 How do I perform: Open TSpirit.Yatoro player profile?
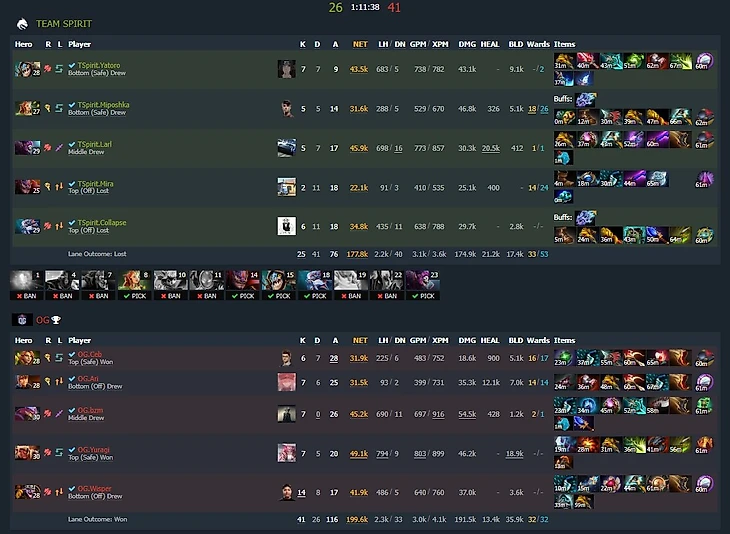(x=99, y=65)
